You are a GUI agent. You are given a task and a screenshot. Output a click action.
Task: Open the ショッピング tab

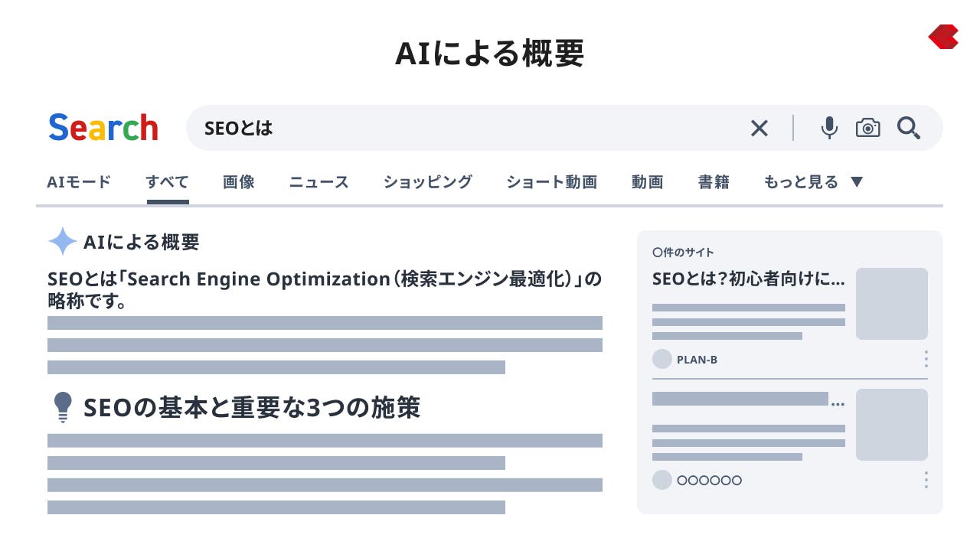point(428,182)
